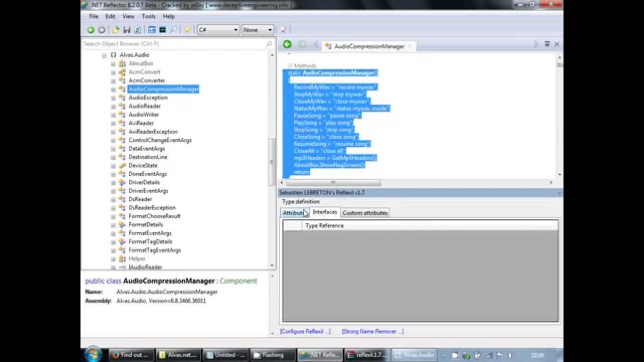The image size is (644, 362).
Task: Close the AudioCompressionManager tab with its x
Action: [410, 46]
